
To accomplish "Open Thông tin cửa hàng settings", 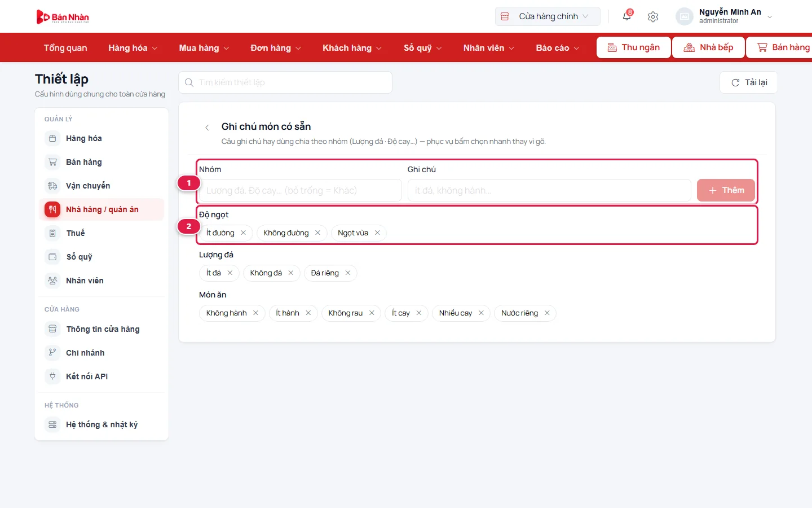I will (x=101, y=329).
